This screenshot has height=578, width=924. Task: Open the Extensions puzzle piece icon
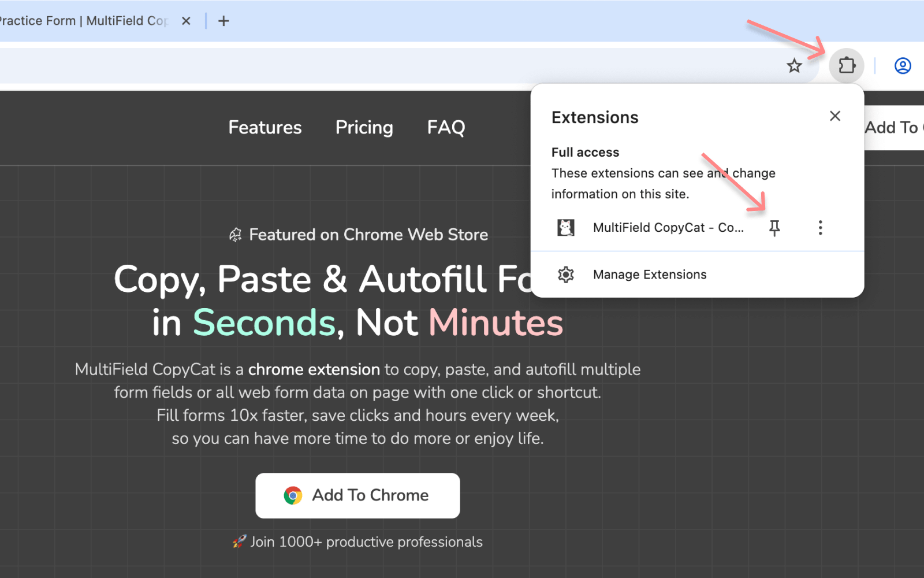pyautogui.click(x=846, y=65)
